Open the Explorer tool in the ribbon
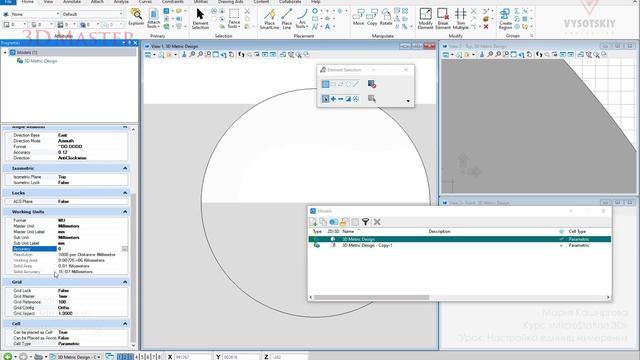Image resolution: width=640 pixels, height=360 pixels. [x=136, y=18]
